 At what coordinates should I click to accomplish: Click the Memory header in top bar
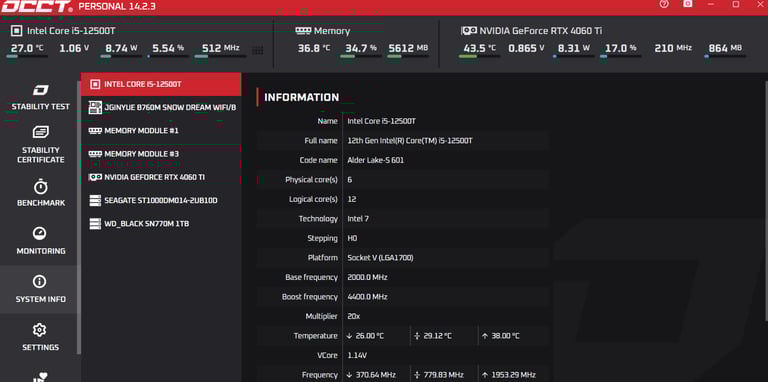(x=323, y=31)
